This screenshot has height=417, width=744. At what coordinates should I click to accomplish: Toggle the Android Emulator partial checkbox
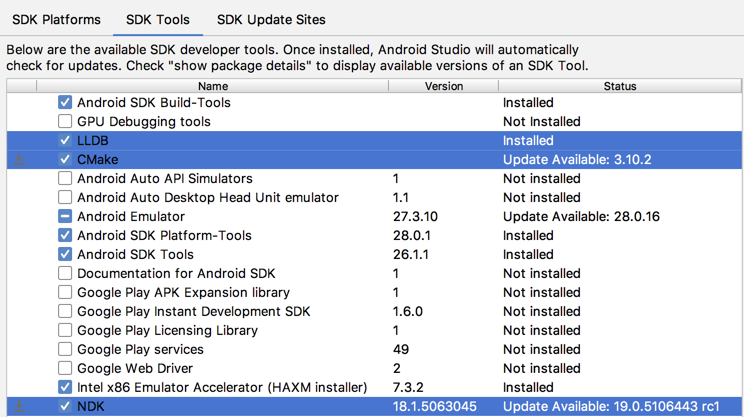[x=65, y=217]
